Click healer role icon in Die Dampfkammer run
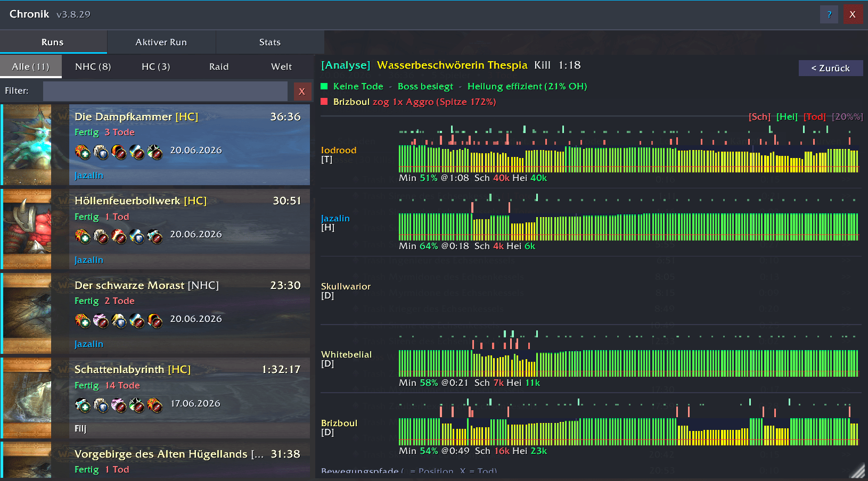This screenshot has height=481, width=868. tap(83, 152)
